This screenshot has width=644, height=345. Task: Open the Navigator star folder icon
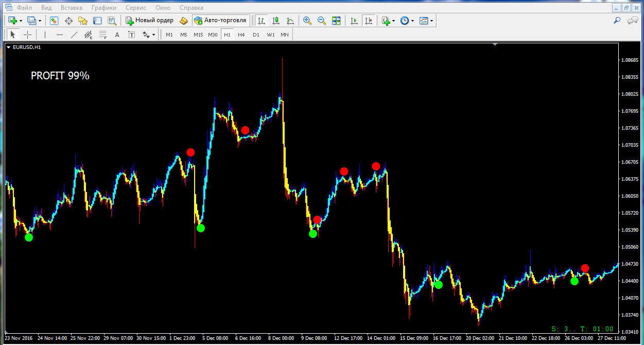(x=83, y=21)
